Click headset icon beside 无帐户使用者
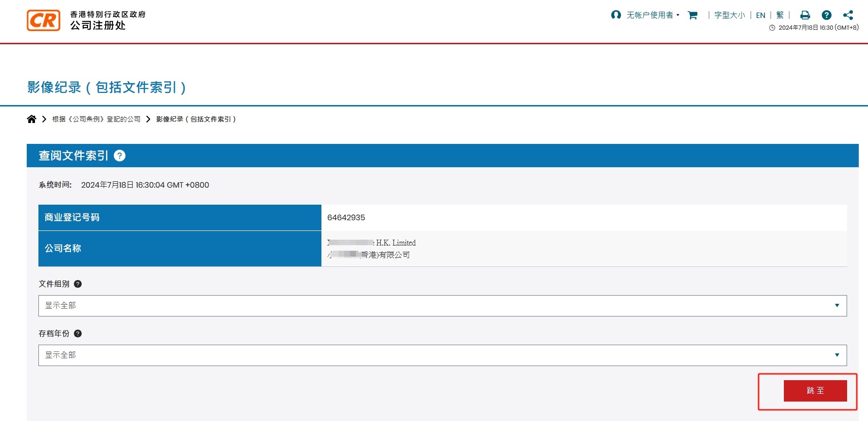The width and height of the screenshot is (868, 421). 616,15
